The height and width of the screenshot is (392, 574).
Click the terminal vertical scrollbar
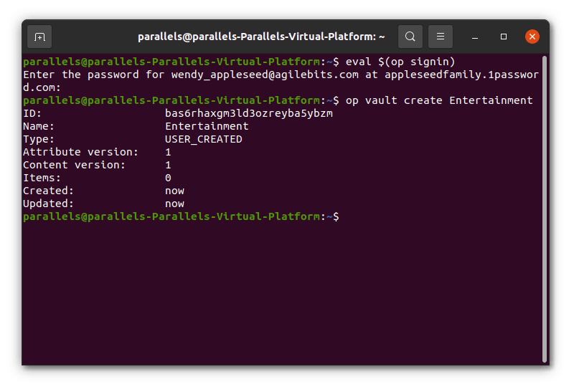pos(545,209)
